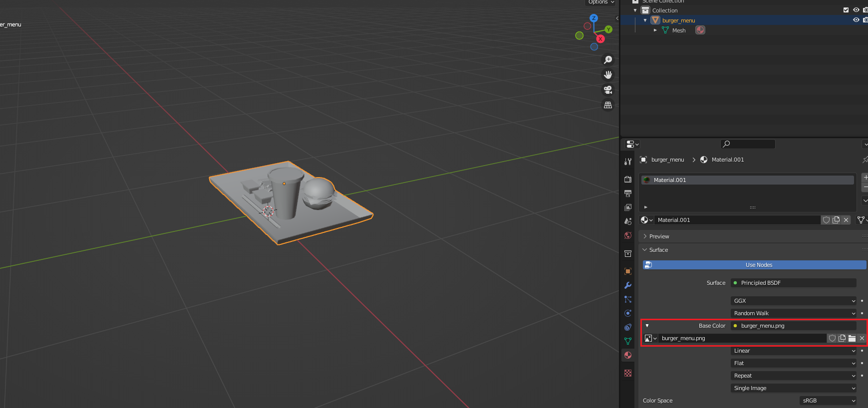Click the Mesh material icon in outliner
868x408 pixels.
pos(700,30)
